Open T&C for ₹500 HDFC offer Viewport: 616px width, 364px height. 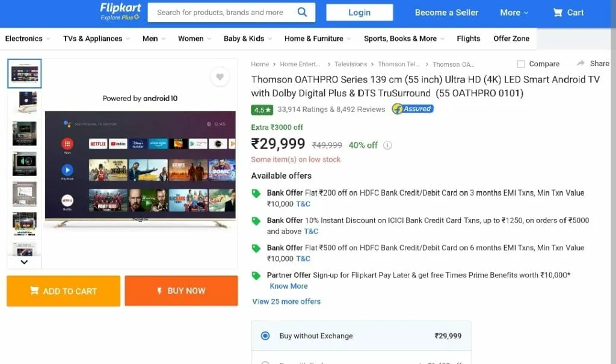pyautogui.click(x=303, y=259)
